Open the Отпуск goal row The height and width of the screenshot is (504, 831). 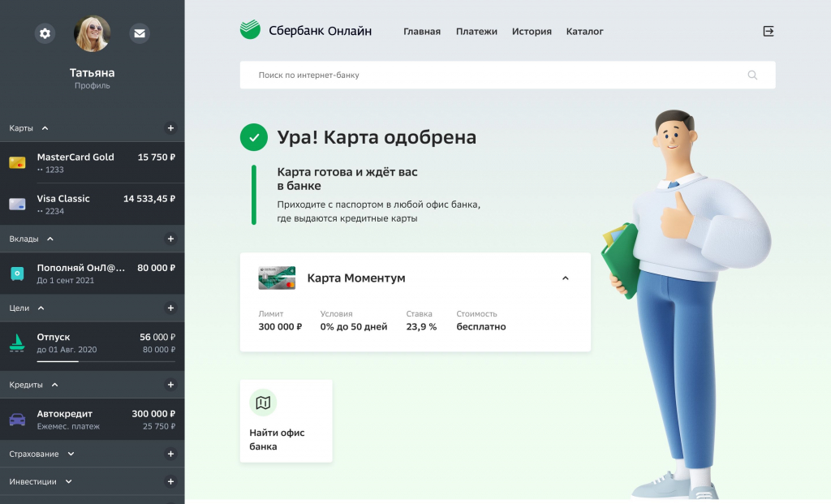(93, 346)
